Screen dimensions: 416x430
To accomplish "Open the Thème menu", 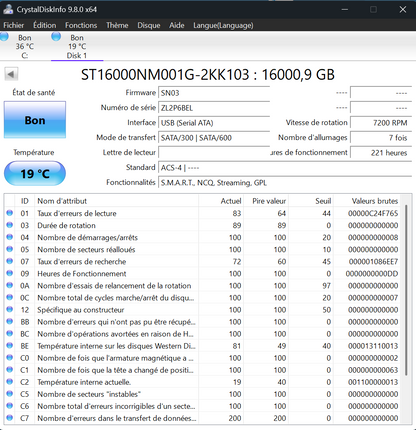I will [x=117, y=25].
